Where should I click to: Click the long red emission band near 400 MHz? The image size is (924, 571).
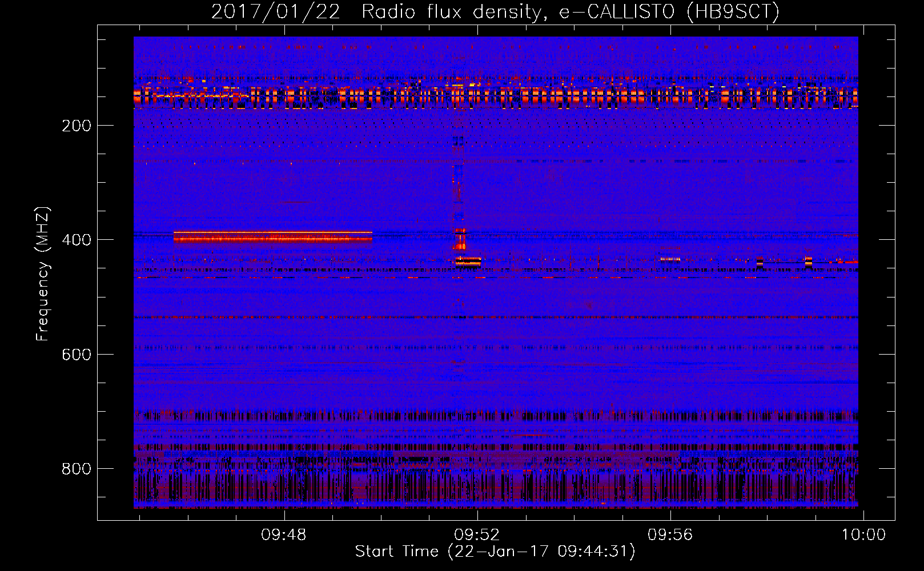tap(273, 236)
